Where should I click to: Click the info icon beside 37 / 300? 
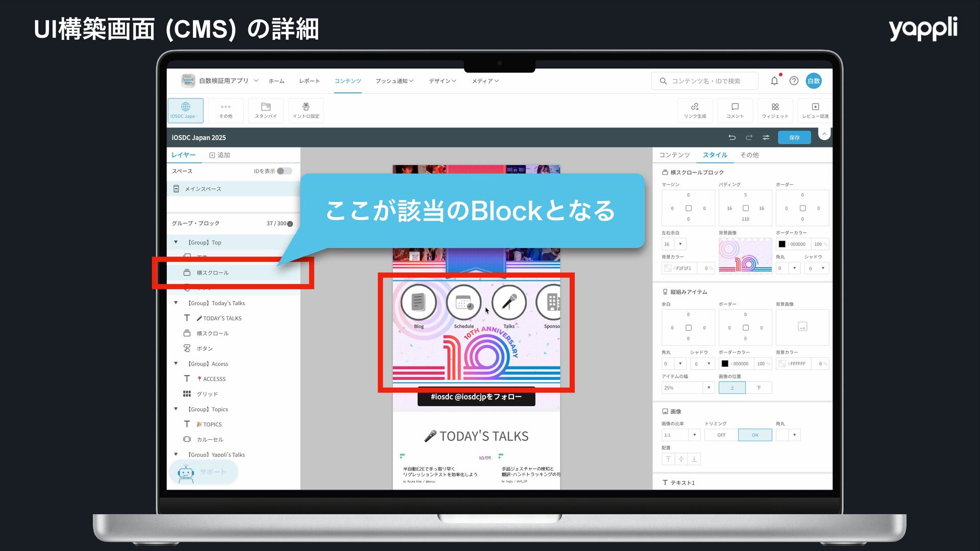(x=290, y=224)
